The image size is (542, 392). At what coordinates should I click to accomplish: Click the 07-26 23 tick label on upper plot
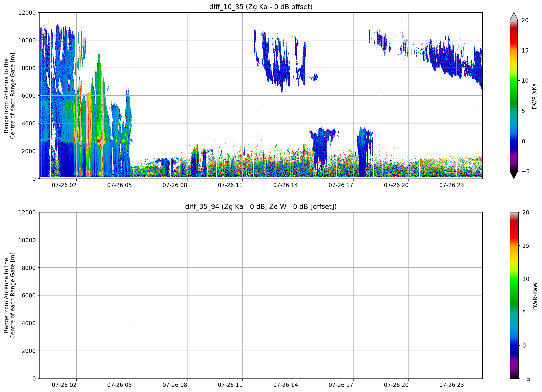coord(451,185)
